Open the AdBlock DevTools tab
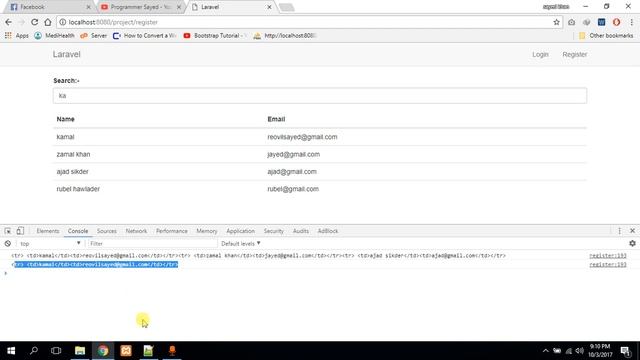Screen dimensions: 640x360 pos(328,231)
